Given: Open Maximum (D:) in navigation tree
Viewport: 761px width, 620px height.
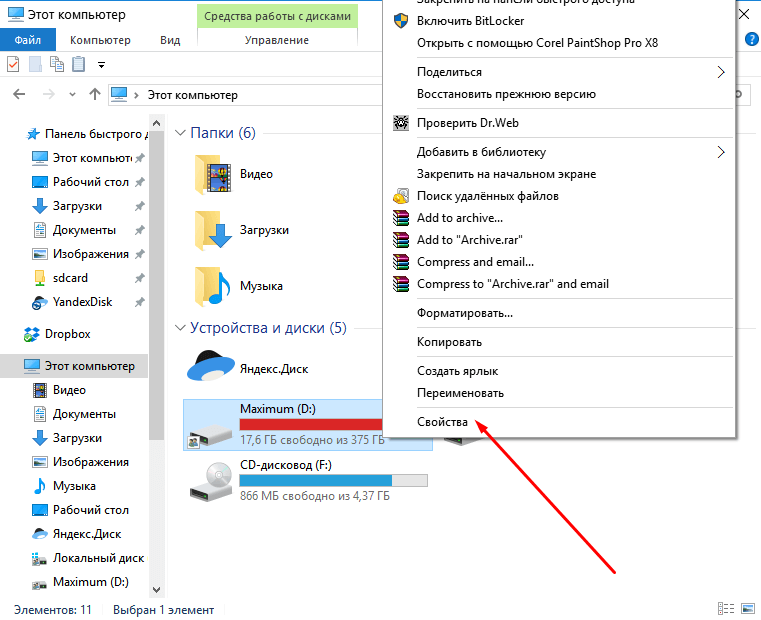Looking at the screenshot, I should 80,582.
